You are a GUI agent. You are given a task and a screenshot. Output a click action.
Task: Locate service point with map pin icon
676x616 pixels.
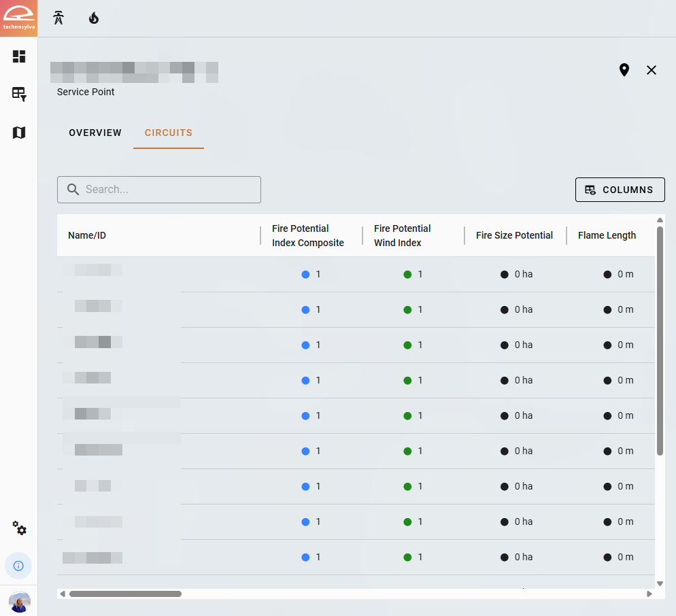(x=624, y=70)
